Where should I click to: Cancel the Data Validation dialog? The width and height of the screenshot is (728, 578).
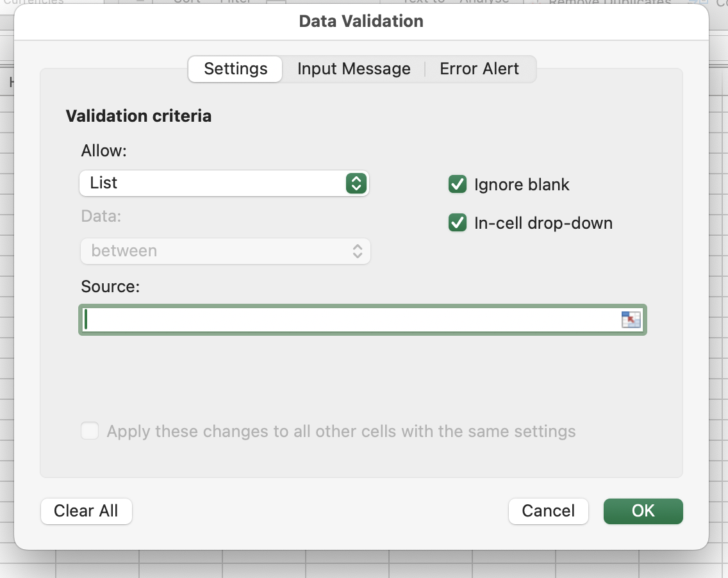tap(548, 511)
